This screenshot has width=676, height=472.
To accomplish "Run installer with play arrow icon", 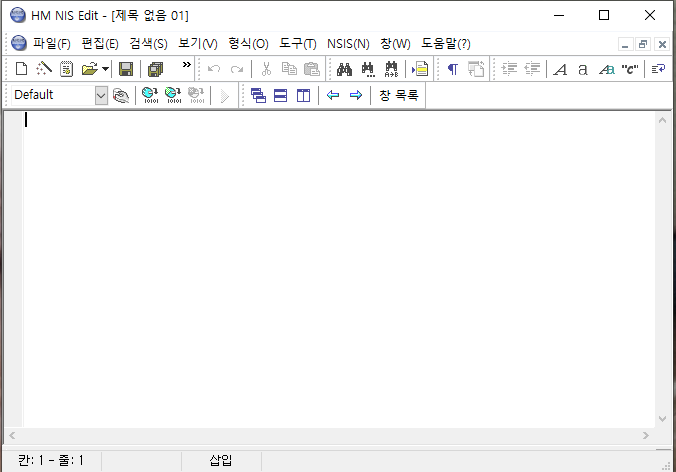I will (x=225, y=95).
